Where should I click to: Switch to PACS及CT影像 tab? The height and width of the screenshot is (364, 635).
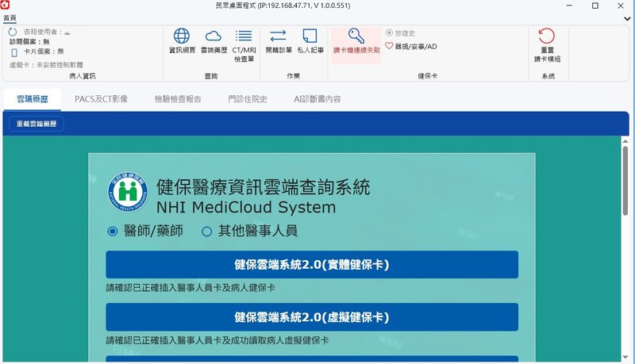(102, 99)
